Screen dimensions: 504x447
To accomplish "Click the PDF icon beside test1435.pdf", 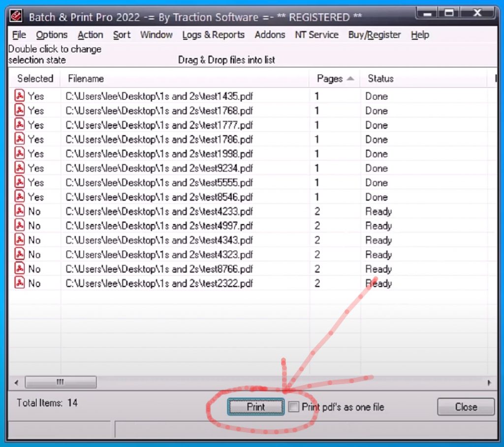I will (18, 96).
